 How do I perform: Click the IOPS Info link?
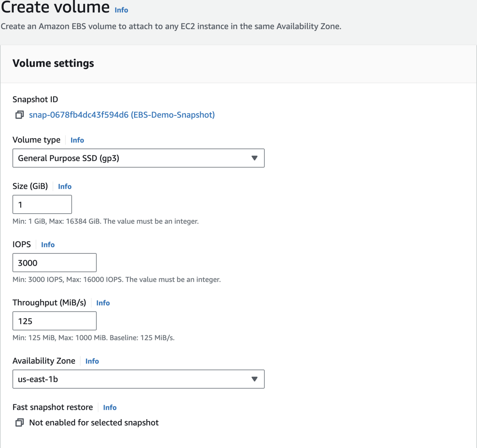coord(48,245)
